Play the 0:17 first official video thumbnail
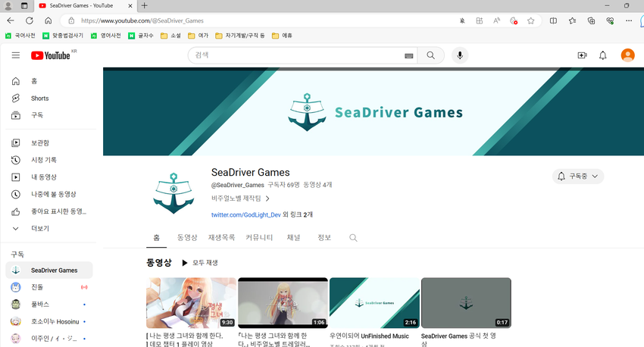This screenshot has width=644, height=347. click(x=466, y=302)
